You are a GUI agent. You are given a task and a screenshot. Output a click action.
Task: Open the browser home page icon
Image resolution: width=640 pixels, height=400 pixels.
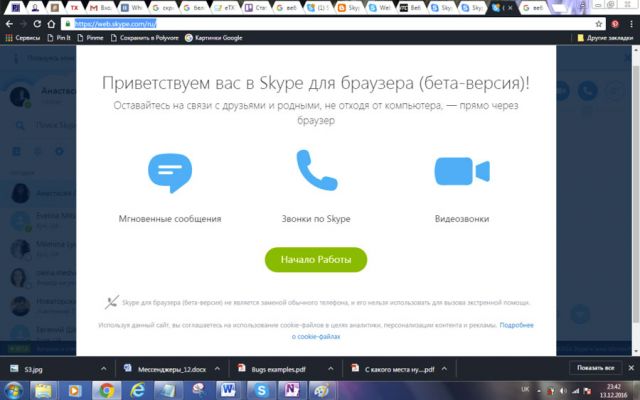pos(51,24)
